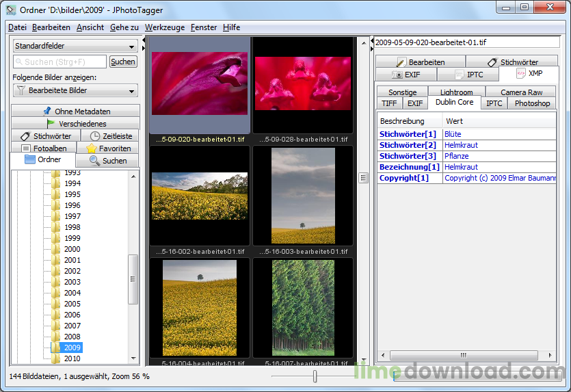Click the XMP code icon
Viewport: 571px width, 392px height.
[x=521, y=73]
